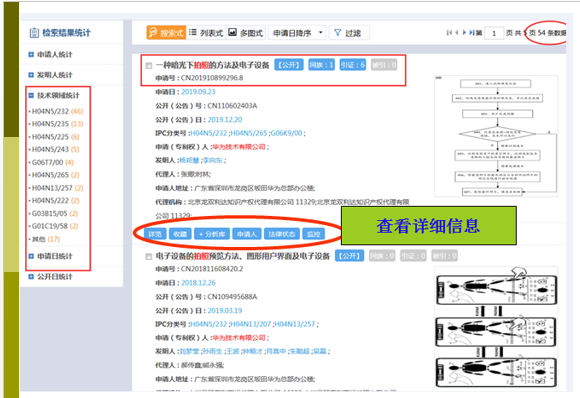
Task: Switch to 多图式 multi-image view
Action: [x=246, y=33]
